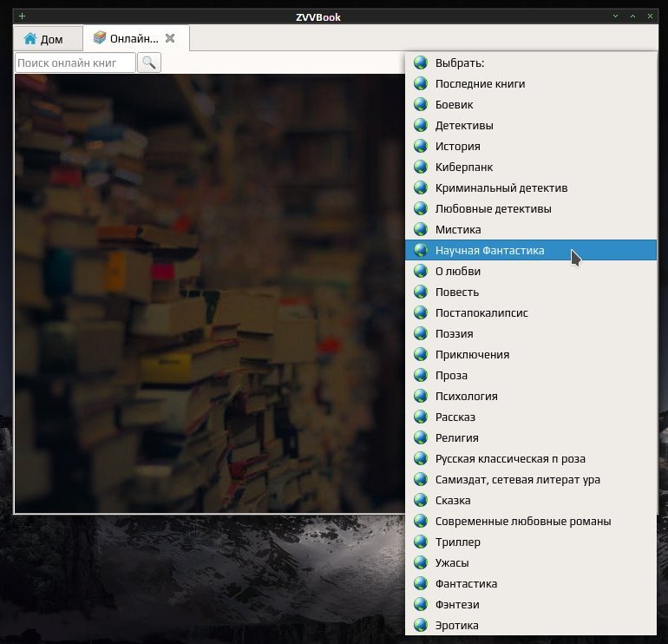
Task: Click globe icon next to Фантастика
Action: tap(421, 584)
